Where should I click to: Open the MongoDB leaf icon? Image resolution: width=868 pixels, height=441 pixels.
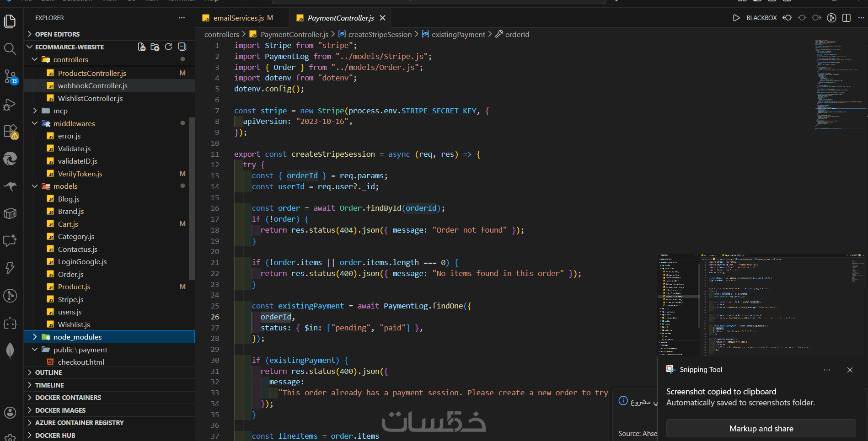tap(10, 351)
